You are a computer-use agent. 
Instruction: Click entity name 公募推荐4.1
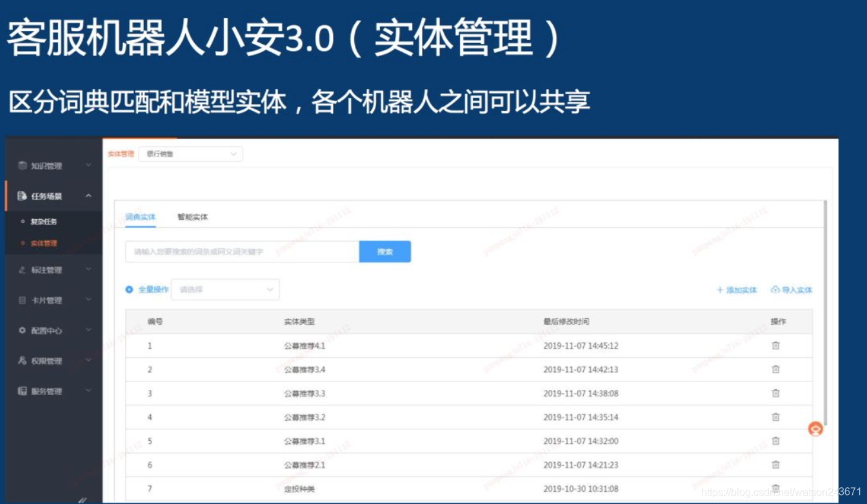point(304,346)
